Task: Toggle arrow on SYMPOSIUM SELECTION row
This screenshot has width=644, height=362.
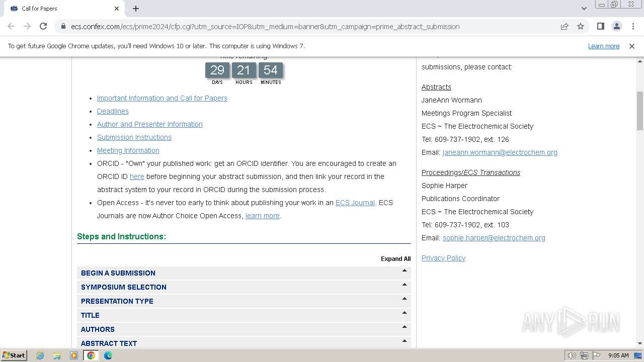Action: 405,285
